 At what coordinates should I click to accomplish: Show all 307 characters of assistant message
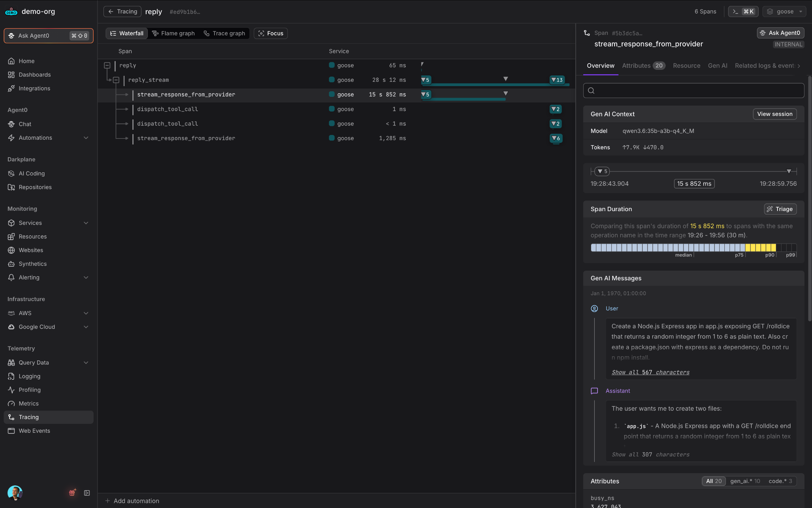(x=650, y=454)
